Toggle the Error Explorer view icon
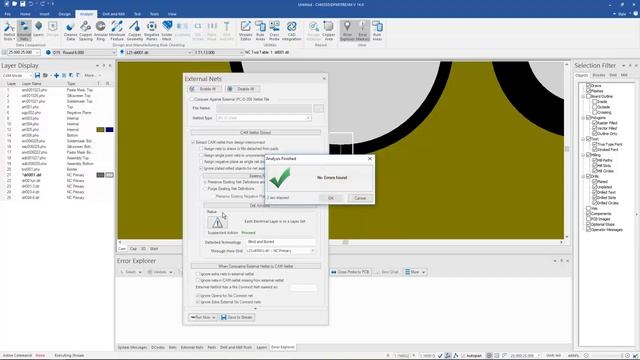Viewport: 640px width, 360px height. tap(347, 31)
